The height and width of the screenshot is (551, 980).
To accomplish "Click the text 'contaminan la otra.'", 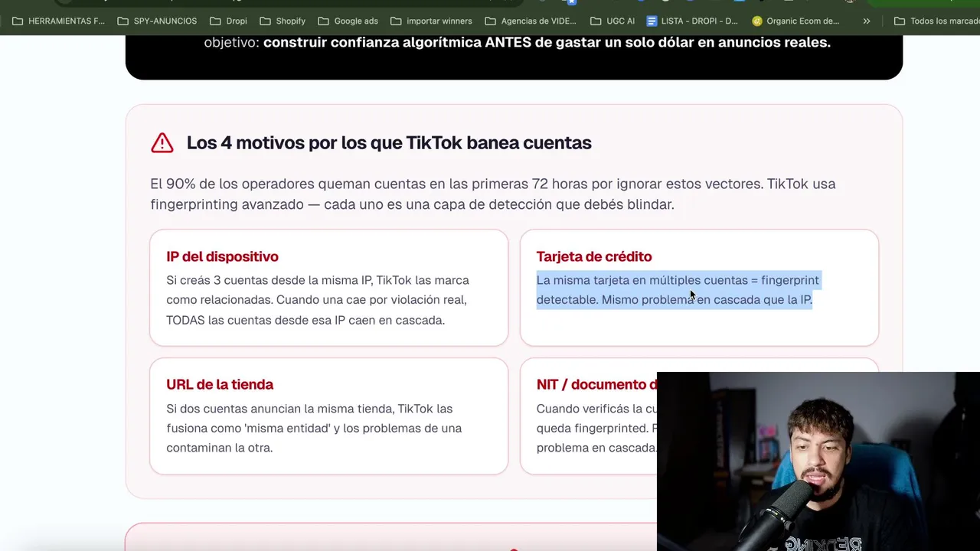I will pos(219,448).
